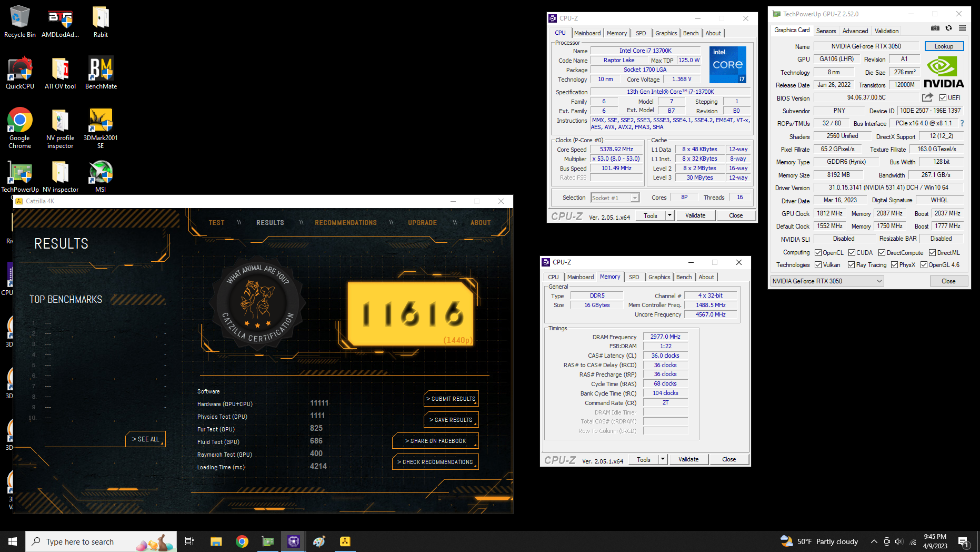
Task: Open the MSI desktop shortcut
Action: click(x=101, y=176)
